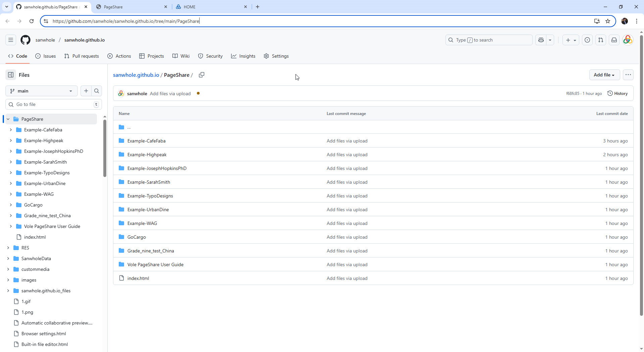Viewport: 644px width, 352px height.
Task: Copy the PageShare path with the copy icon
Action: (x=202, y=75)
